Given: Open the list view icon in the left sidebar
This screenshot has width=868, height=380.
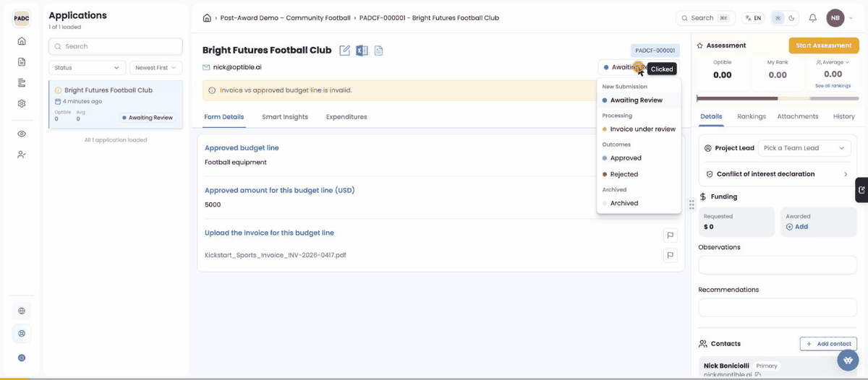Looking at the screenshot, I should click(22, 82).
